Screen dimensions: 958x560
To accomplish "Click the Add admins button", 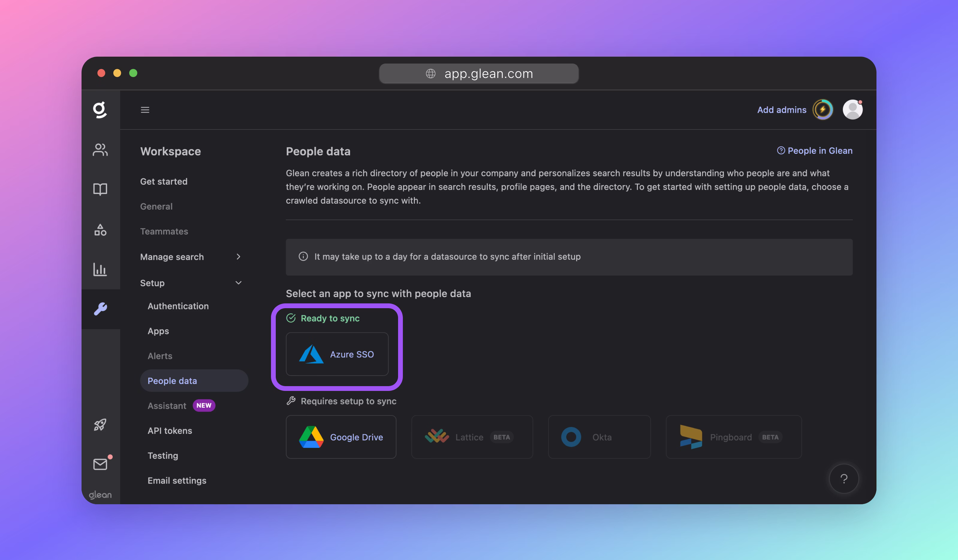I will coord(782,109).
